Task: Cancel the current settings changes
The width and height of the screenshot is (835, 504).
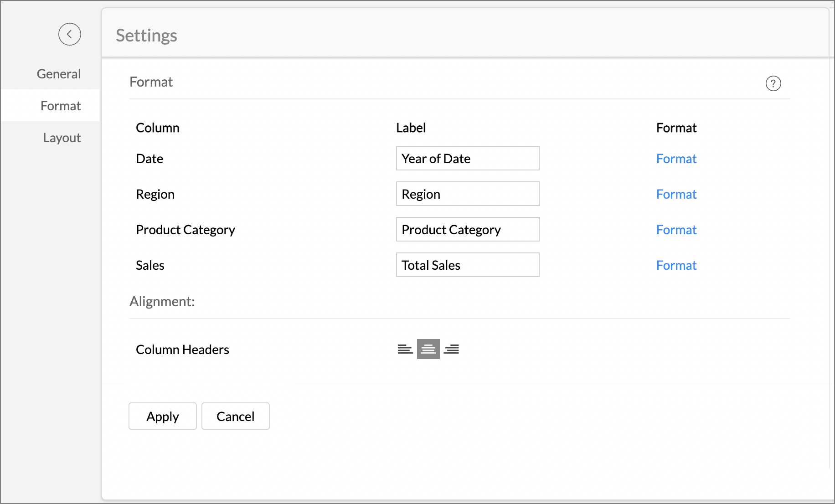Action: click(x=235, y=416)
